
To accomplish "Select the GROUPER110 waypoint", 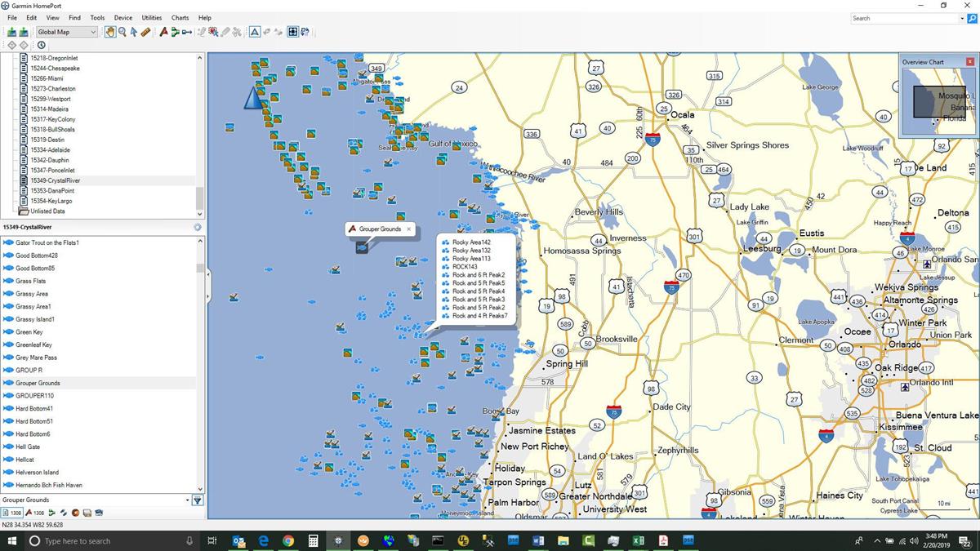I will pos(34,396).
